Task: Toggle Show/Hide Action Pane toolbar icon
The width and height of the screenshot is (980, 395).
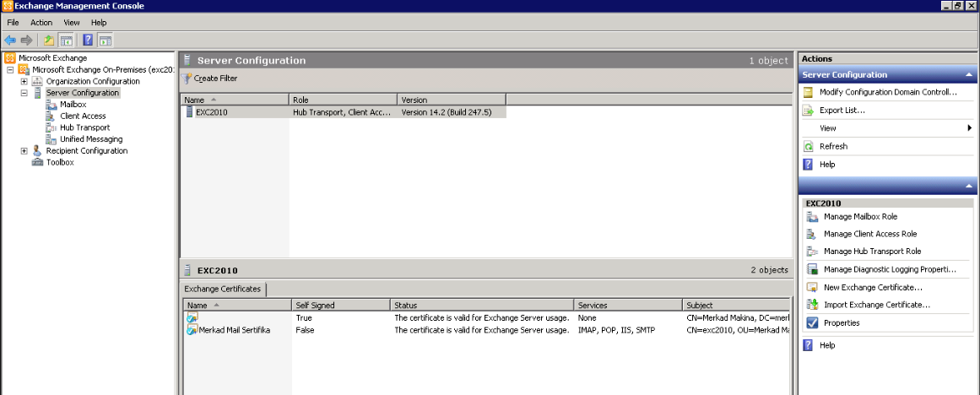Action: (x=105, y=41)
